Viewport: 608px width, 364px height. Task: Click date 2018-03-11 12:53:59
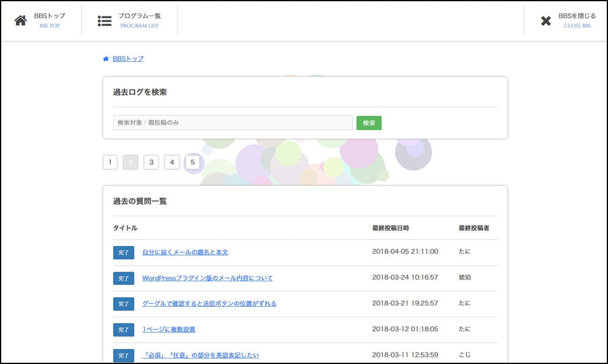click(405, 355)
